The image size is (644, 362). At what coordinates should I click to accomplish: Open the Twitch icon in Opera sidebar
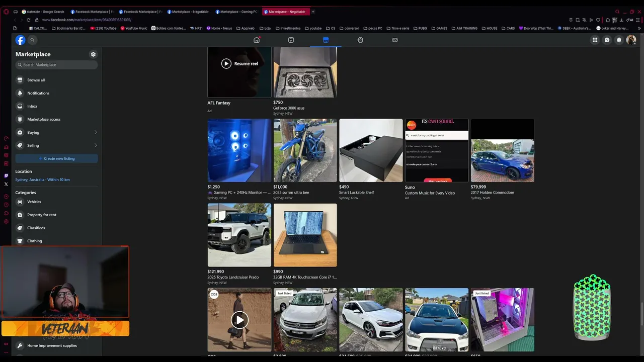pos(6,176)
